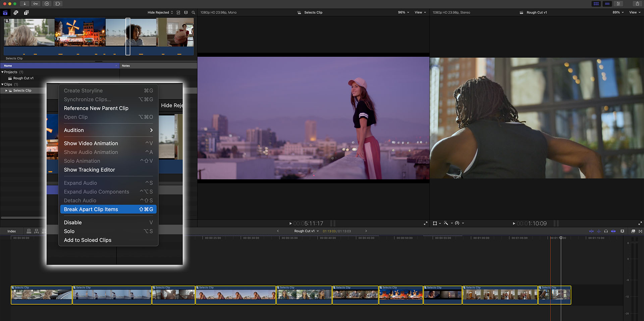Image resolution: width=644 pixels, height=321 pixels.
Task: Open the Transform tool dropdown
Action: click(x=437, y=223)
